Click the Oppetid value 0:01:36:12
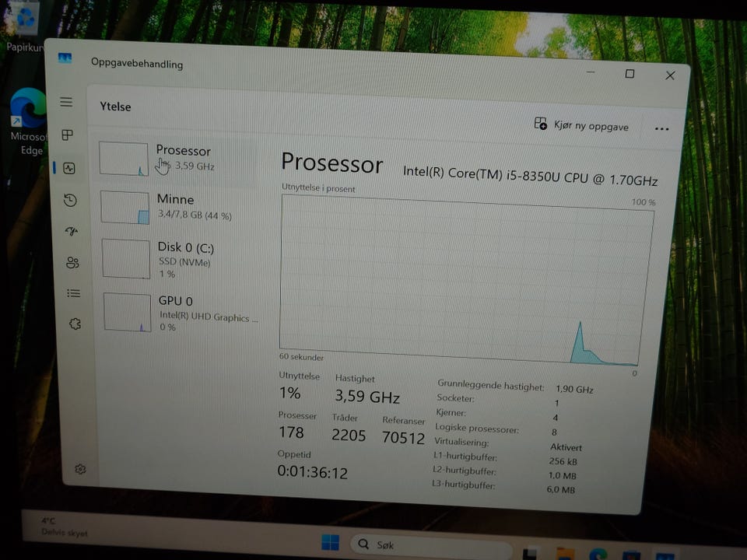 click(313, 472)
